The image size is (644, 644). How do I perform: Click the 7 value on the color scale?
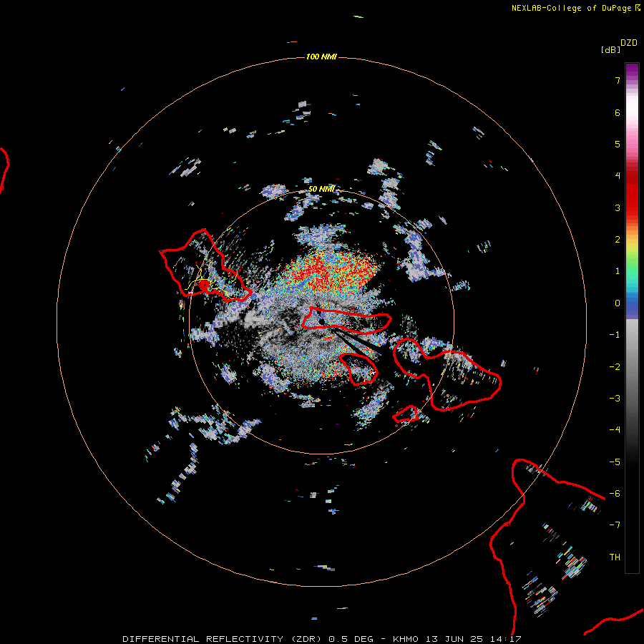pos(618,80)
